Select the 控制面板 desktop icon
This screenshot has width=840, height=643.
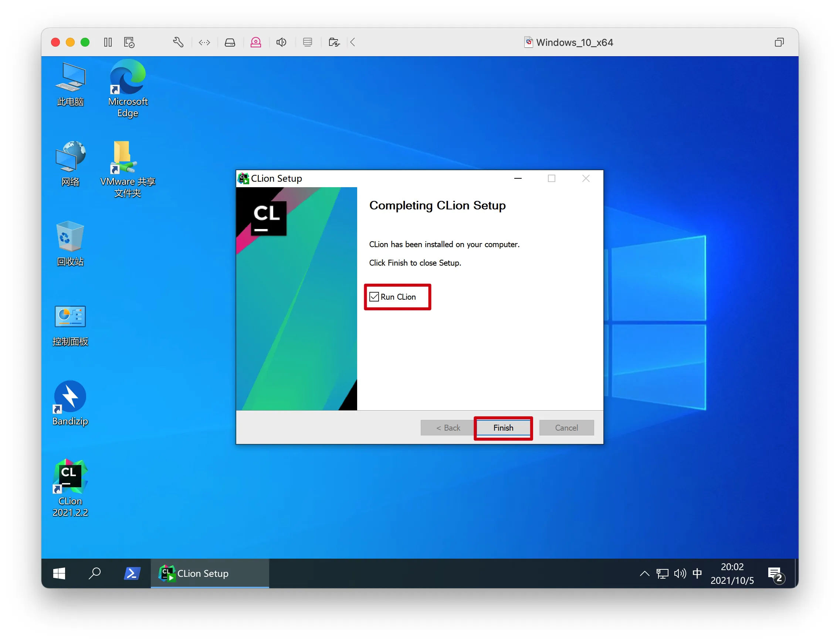coord(70,325)
